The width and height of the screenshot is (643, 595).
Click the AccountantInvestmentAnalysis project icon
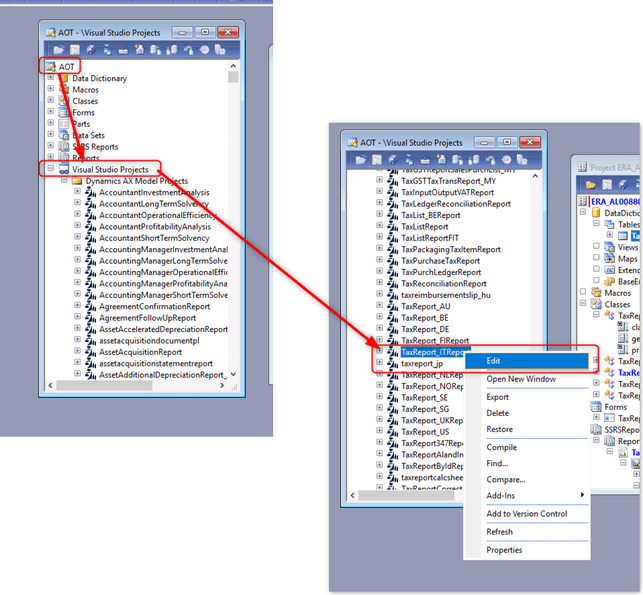tap(90, 192)
